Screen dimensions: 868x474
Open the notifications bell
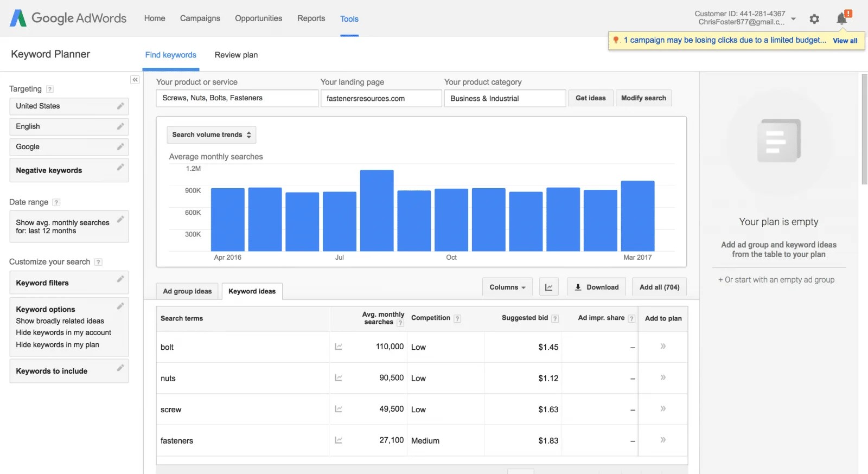(842, 18)
